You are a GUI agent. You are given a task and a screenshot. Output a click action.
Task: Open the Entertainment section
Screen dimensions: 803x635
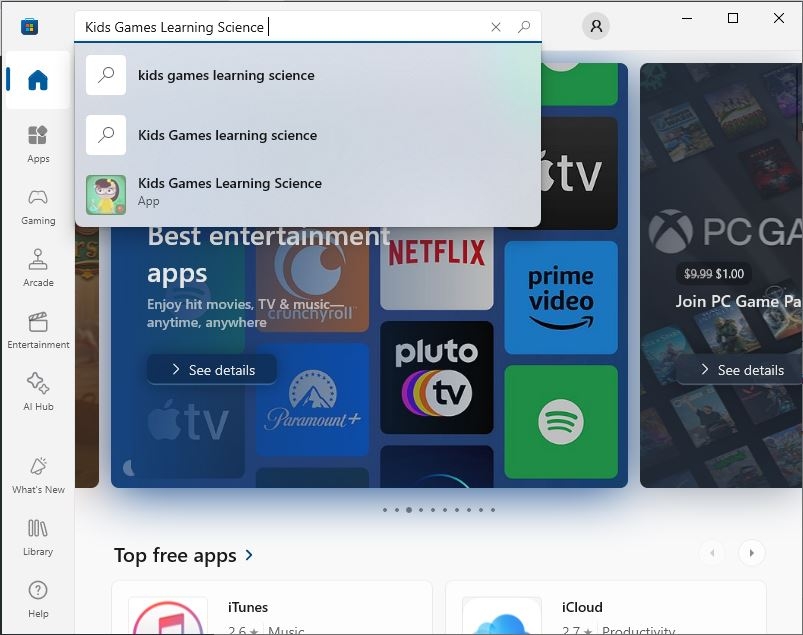[38, 331]
